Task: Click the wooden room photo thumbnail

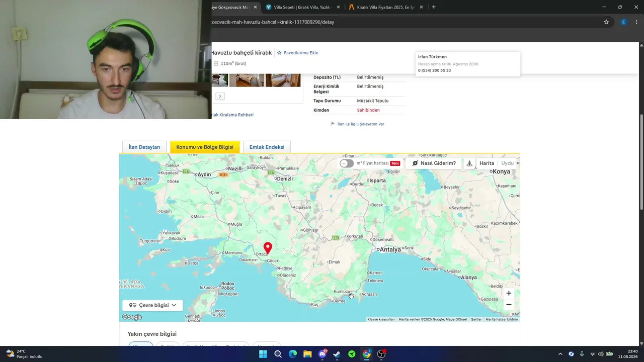Action: tap(283, 80)
